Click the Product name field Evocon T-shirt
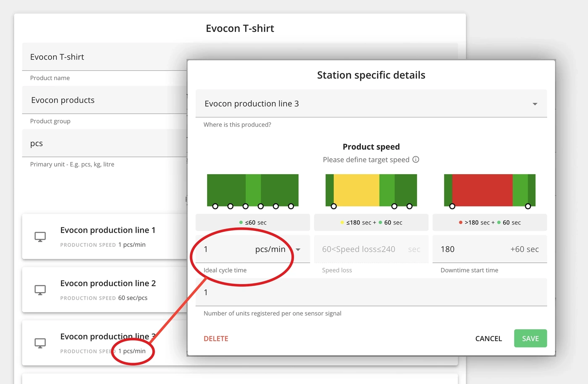 (x=105, y=57)
